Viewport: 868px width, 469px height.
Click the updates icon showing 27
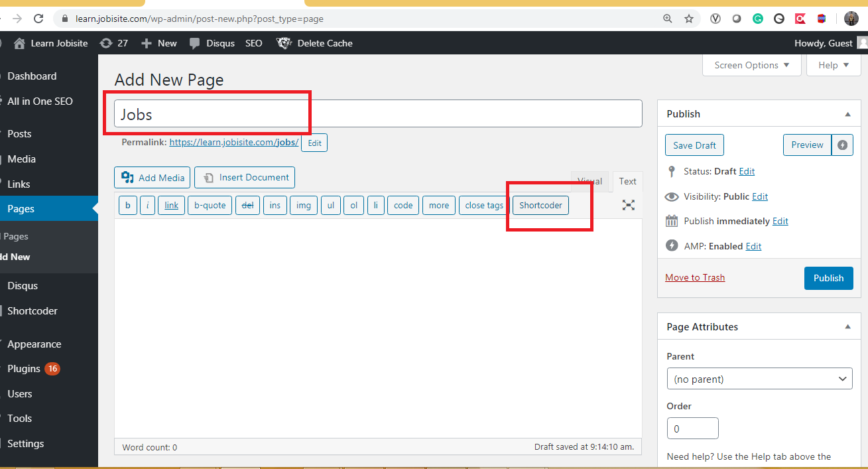[105, 43]
